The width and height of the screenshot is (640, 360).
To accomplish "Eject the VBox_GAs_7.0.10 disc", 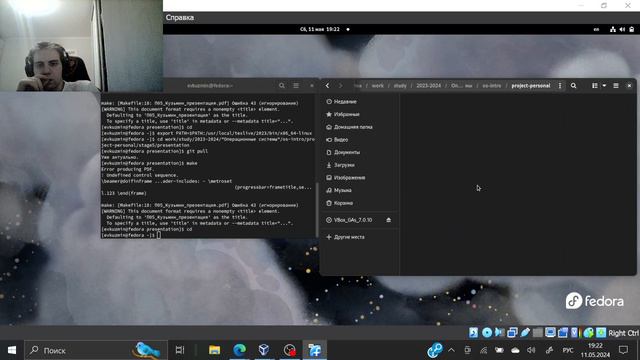I will [389, 220].
